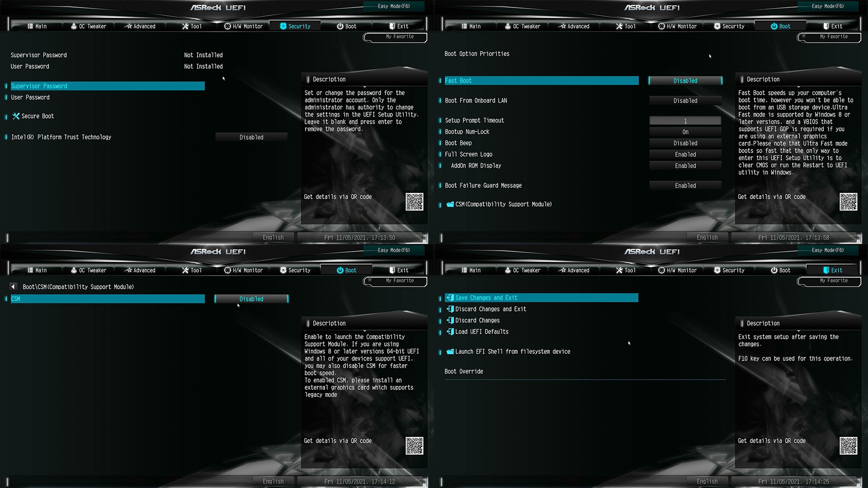This screenshot has width=868, height=488.
Task: Click the CSM Compatibility Support Module folder icon
Action: click(x=450, y=204)
